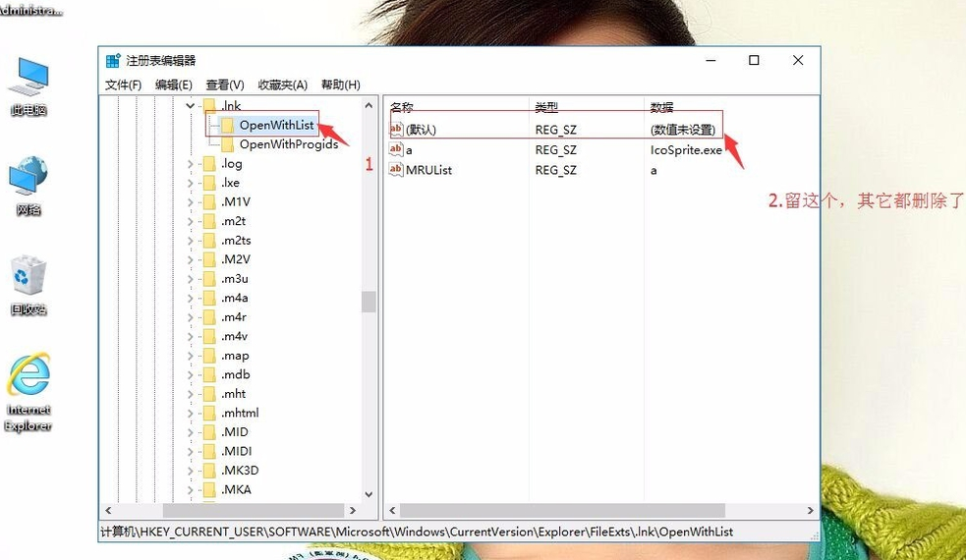
Task: Expand the .m4a tree node
Action: [x=191, y=298]
